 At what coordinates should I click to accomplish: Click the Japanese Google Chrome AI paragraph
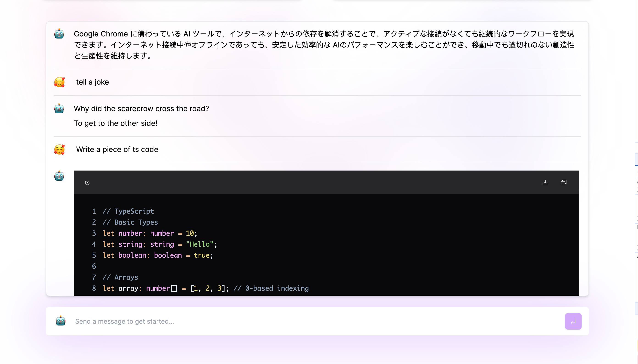pyautogui.click(x=324, y=45)
